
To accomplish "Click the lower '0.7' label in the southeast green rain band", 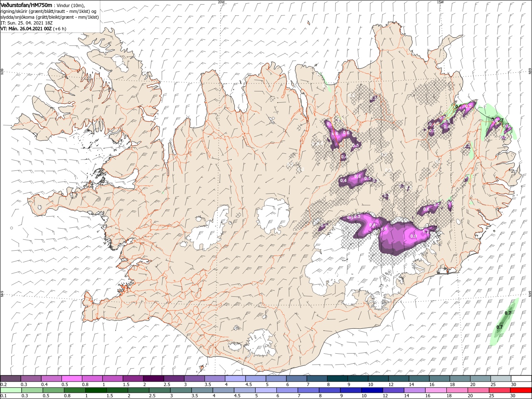I will (x=500, y=327).
